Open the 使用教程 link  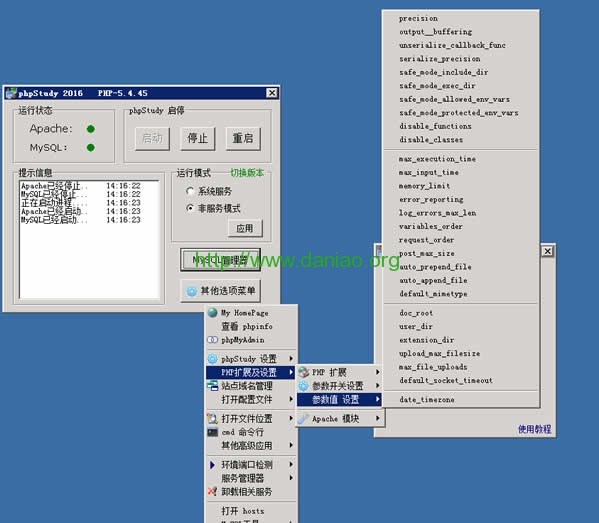point(534,429)
